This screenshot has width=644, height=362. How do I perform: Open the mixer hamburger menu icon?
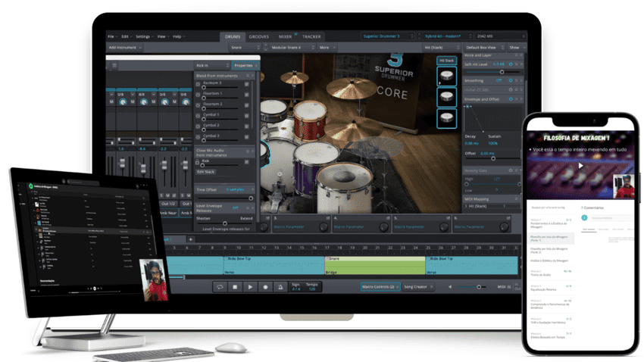coord(114,65)
